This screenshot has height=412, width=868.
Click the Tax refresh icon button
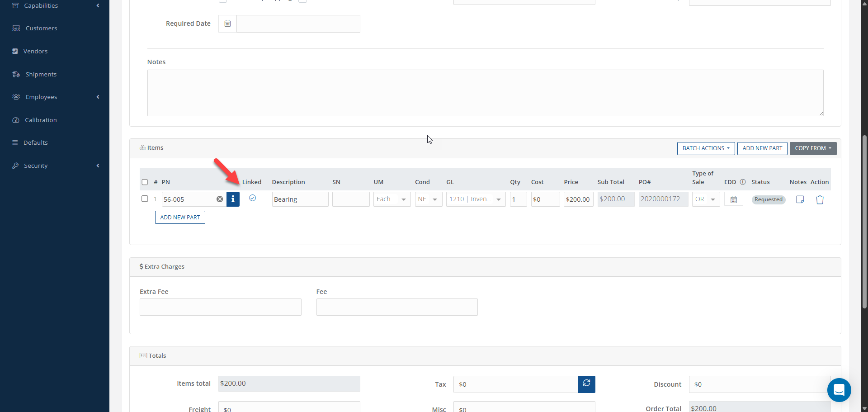(586, 384)
